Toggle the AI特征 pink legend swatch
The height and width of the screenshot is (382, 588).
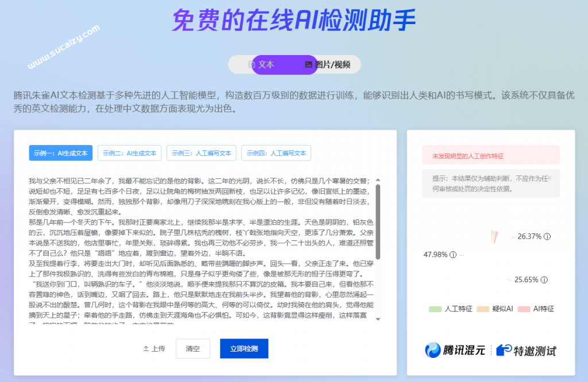pyautogui.click(x=523, y=309)
